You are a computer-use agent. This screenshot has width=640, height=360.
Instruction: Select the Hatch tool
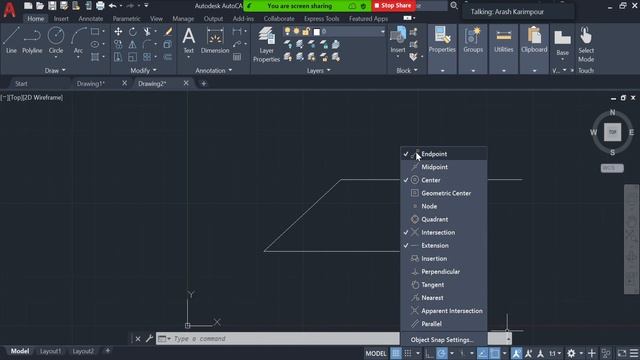[x=95, y=57]
